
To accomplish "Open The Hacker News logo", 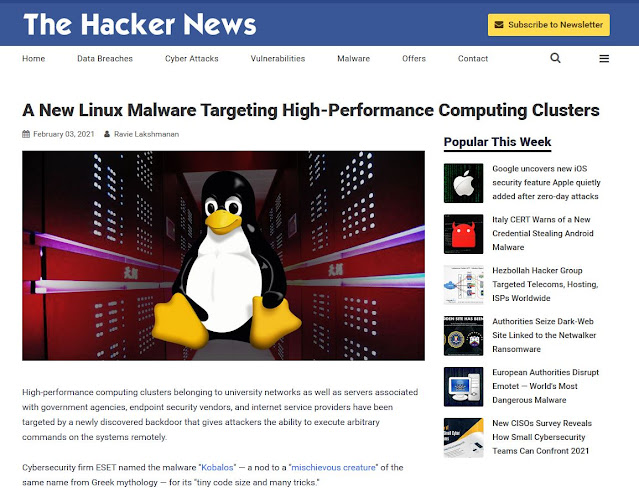I will tap(140, 24).
